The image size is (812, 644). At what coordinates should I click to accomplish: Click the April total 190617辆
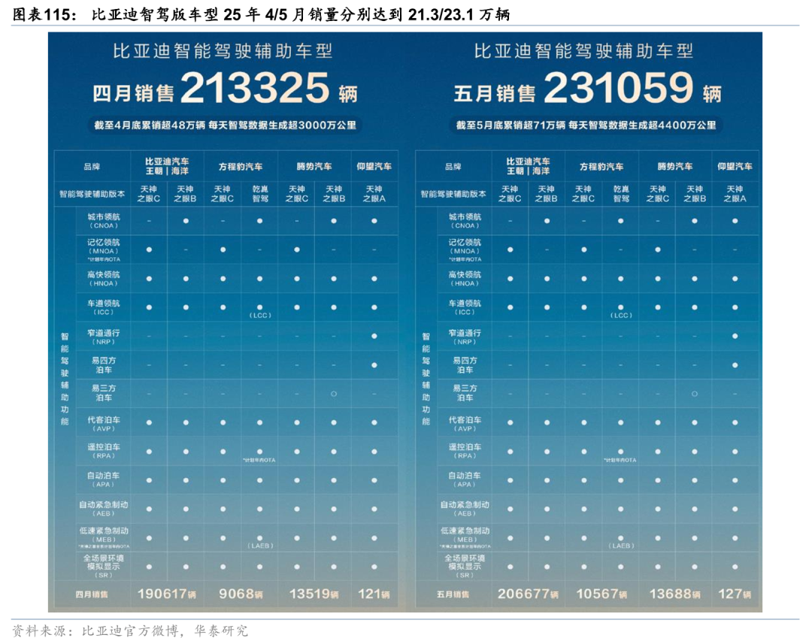click(x=167, y=594)
